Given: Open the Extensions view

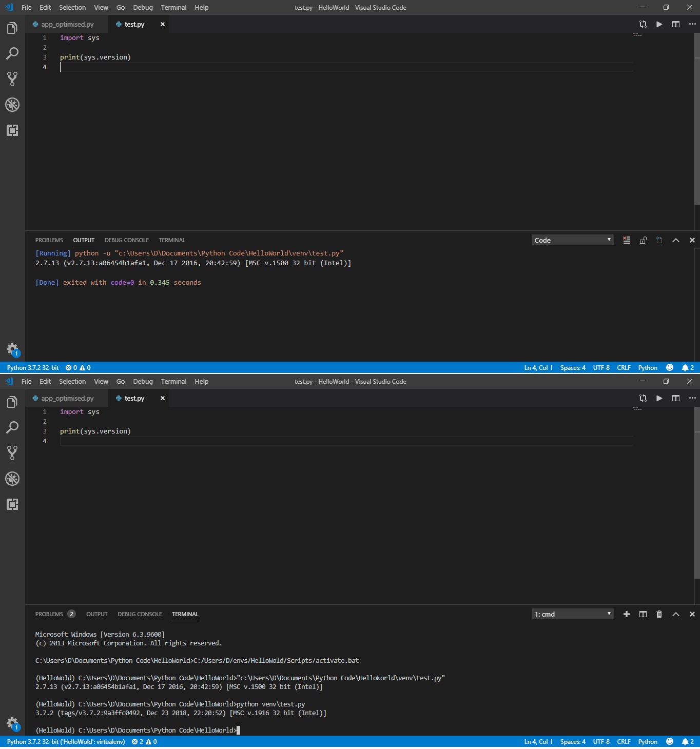Looking at the screenshot, I should [x=12, y=130].
